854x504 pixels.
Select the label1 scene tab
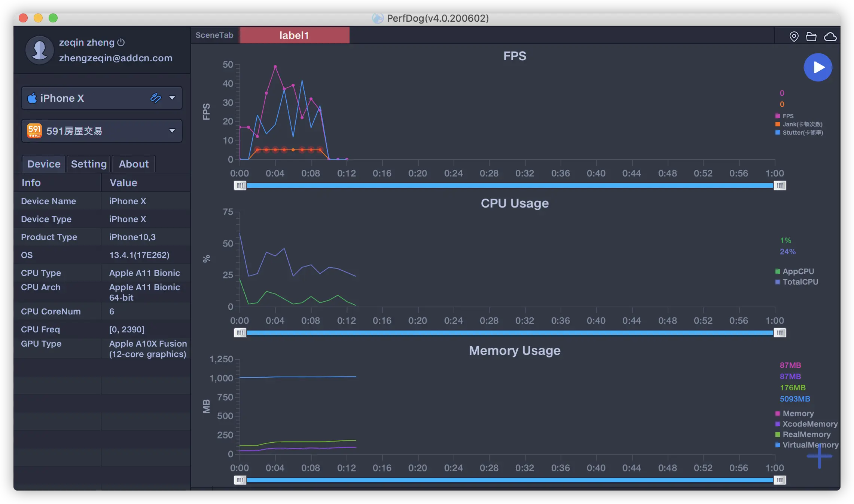(x=294, y=35)
